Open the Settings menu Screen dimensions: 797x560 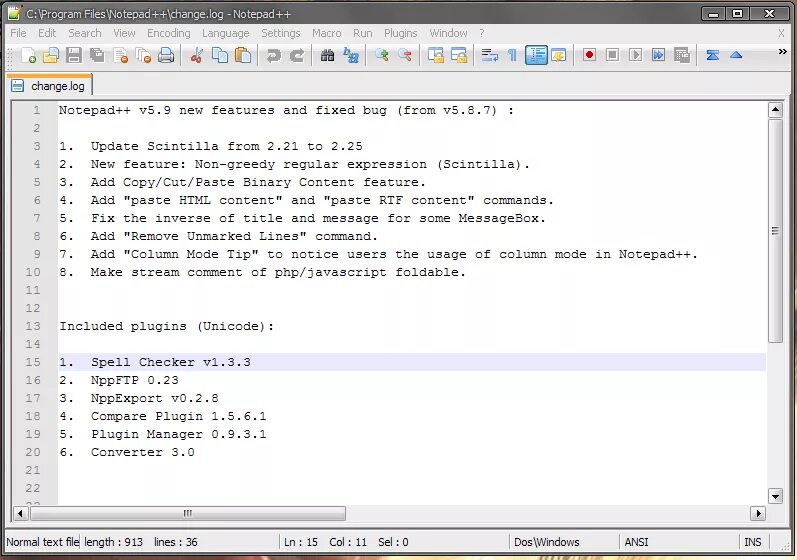click(x=281, y=33)
